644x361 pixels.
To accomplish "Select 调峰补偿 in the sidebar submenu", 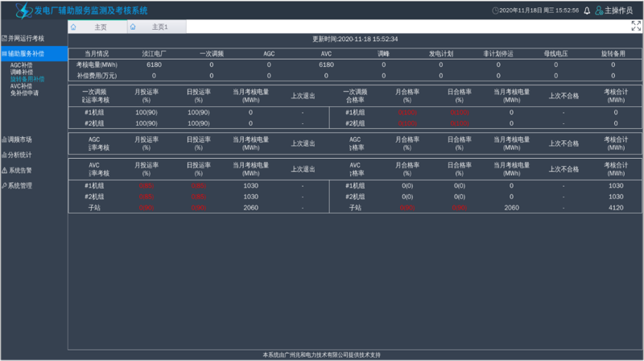I will [x=22, y=72].
